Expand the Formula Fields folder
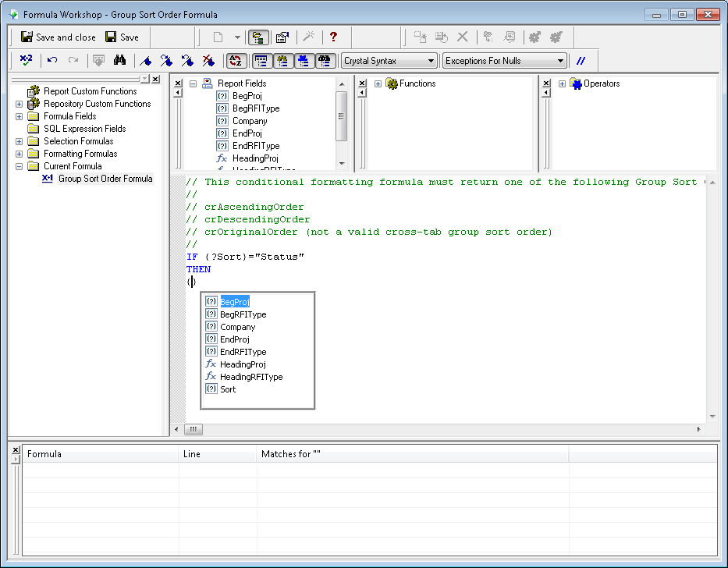This screenshot has height=568, width=728. click(x=19, y=116)
